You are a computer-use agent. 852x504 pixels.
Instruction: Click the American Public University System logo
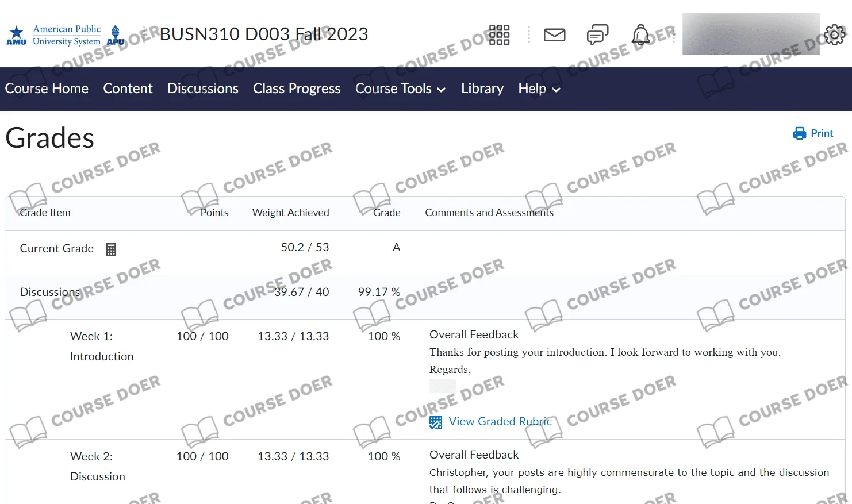tap(65, 35)
